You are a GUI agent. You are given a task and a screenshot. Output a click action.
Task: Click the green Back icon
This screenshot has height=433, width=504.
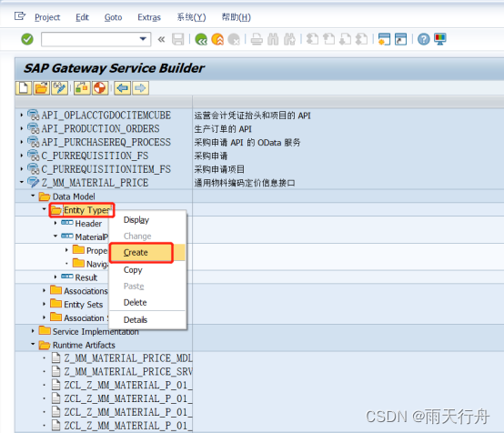coord(201,39)
